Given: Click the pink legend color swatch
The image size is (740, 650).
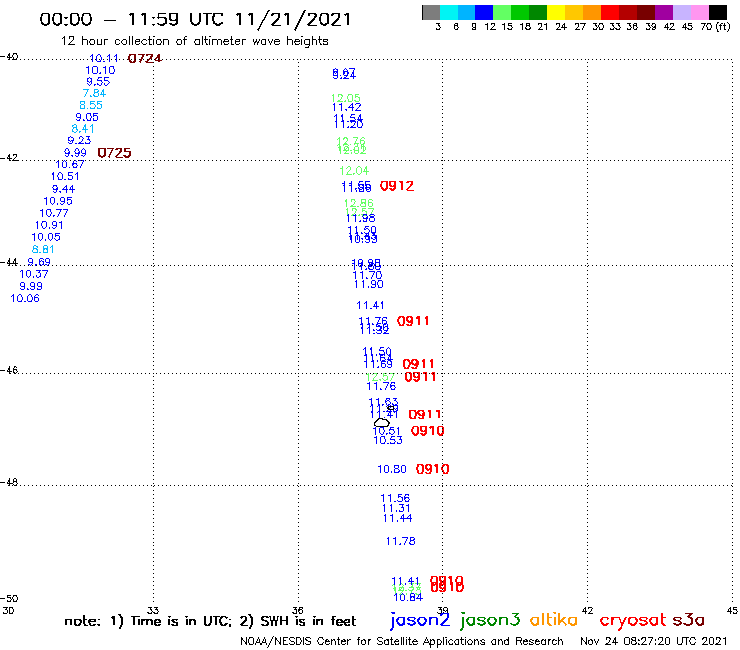Looking at the screenshot, I should point(699,12).
